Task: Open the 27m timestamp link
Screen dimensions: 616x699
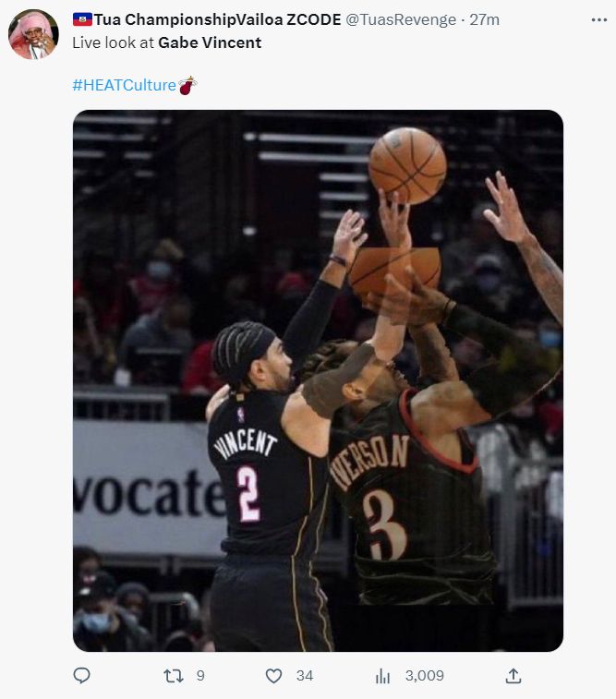Action: (x=485, y=19)
